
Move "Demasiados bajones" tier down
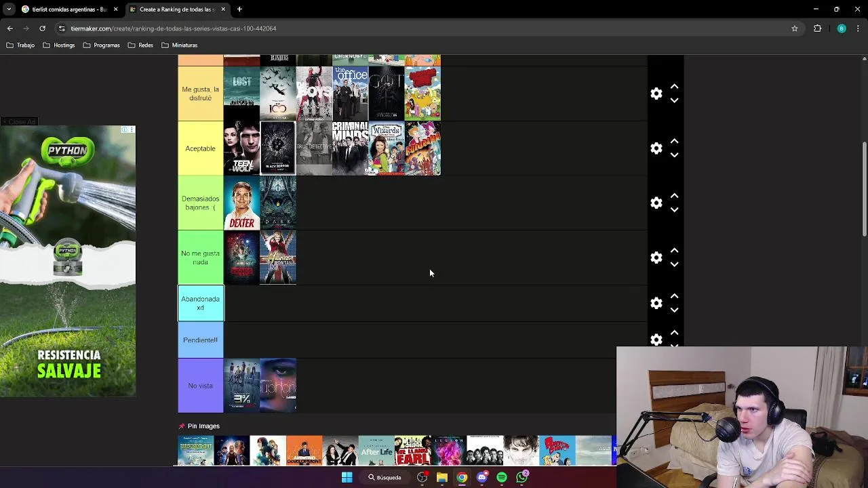click(x=674, y=209)
